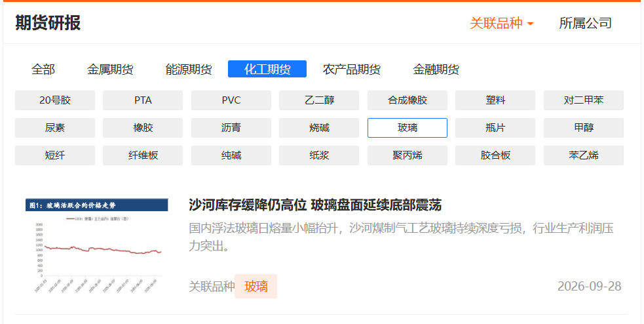Filter by 纸浆
This screenshot has width=644, height=324.
(319, 155)
